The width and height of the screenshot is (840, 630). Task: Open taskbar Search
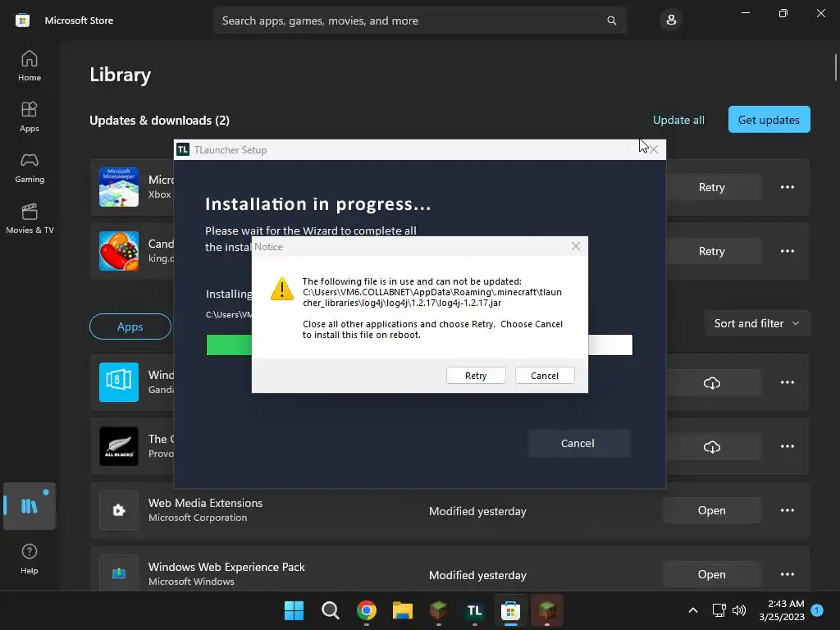tap(330, 610)
